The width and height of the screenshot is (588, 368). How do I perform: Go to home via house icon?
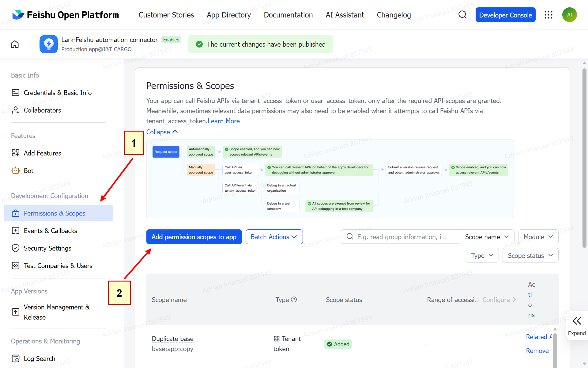tap(15, 44)
